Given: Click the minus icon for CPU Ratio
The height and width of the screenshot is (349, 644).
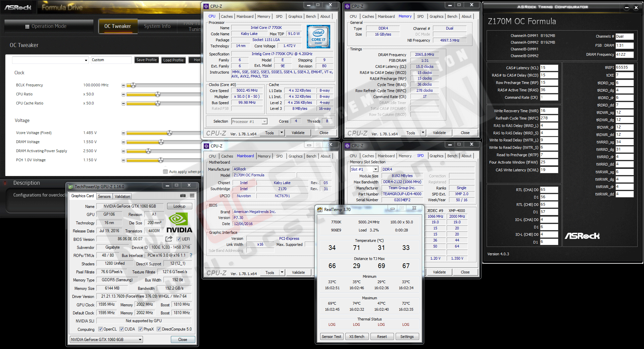Looking at the screenshot, I should click(123, 94).
